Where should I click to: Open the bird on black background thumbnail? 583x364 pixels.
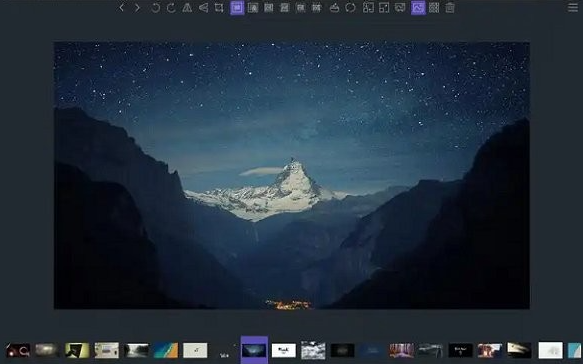(519, 350)
